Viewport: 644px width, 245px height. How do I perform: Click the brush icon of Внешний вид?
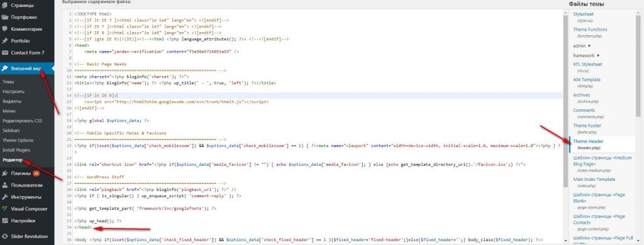click(5, 68)
